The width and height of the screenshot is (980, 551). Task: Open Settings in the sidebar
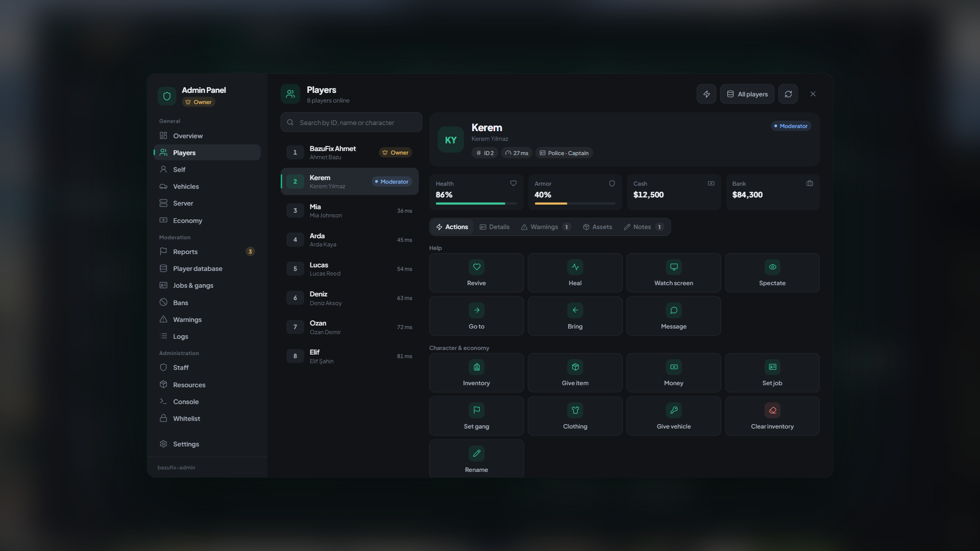[207, 444]
